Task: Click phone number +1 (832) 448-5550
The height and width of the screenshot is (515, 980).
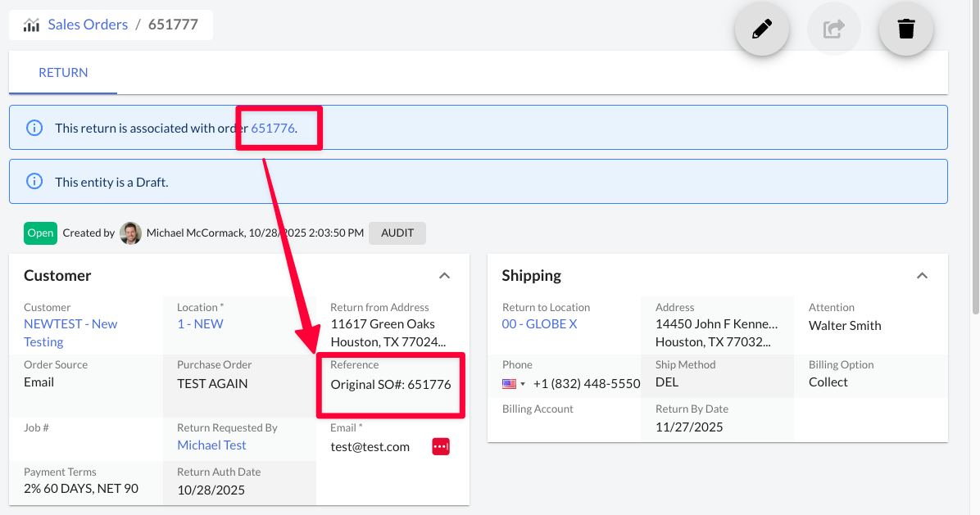Action: pyautogui.click(x=586, y=384)
